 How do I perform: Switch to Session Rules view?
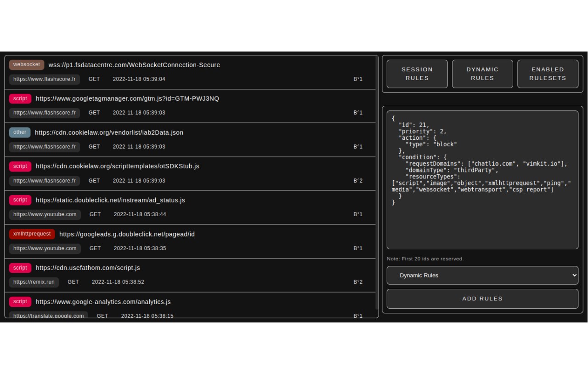point(417,74)
